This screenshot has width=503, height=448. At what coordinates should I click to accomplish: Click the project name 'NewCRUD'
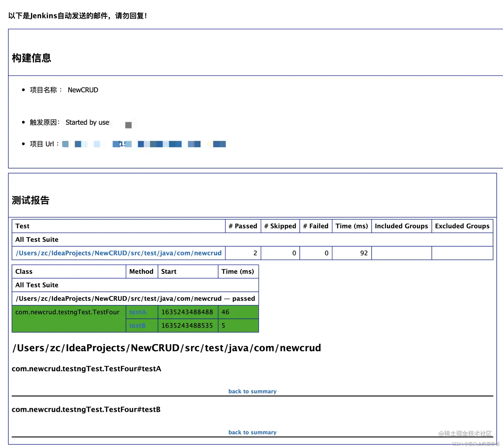(83, 90)
